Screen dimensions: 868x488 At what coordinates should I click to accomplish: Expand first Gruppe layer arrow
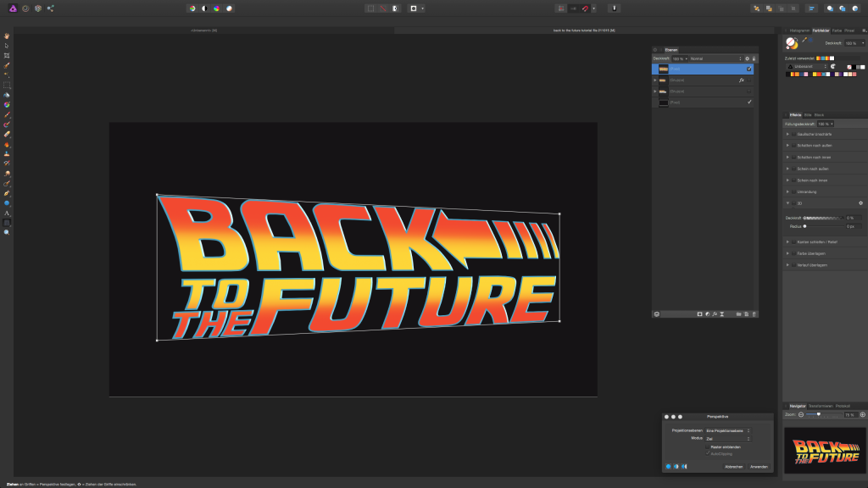(x=655, y=80)
